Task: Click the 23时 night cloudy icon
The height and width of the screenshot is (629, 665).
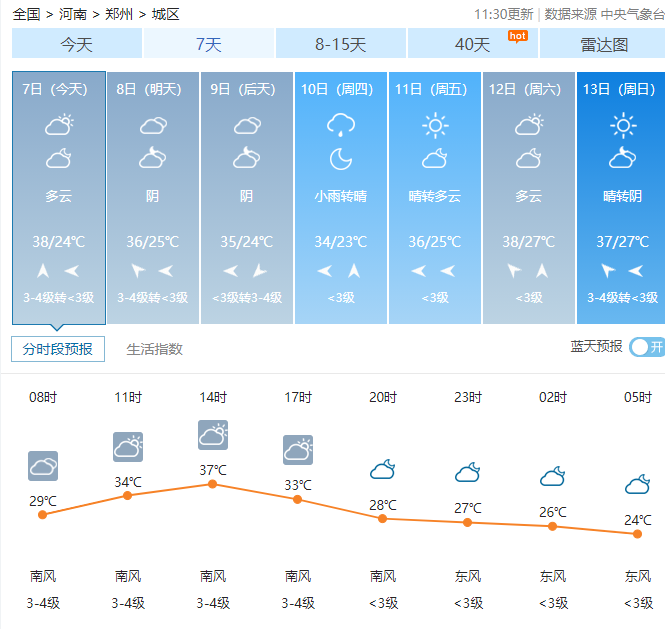Action: tap(467, 472)
